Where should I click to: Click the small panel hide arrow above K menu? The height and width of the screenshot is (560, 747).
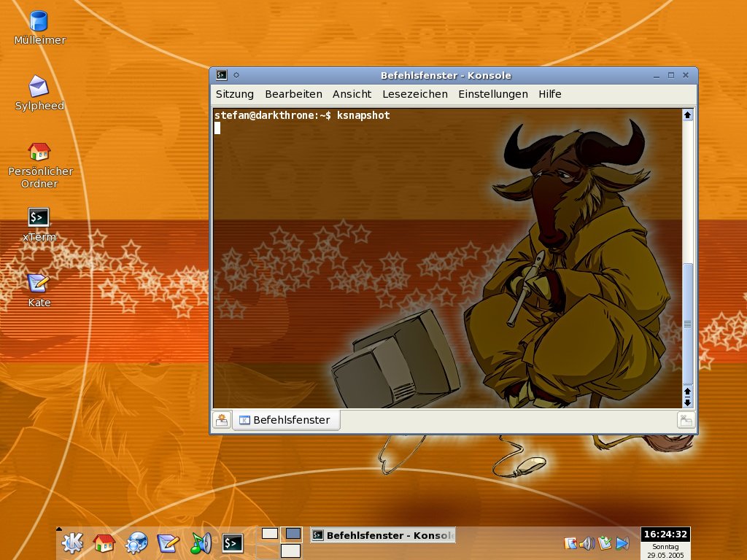(58, 529)
